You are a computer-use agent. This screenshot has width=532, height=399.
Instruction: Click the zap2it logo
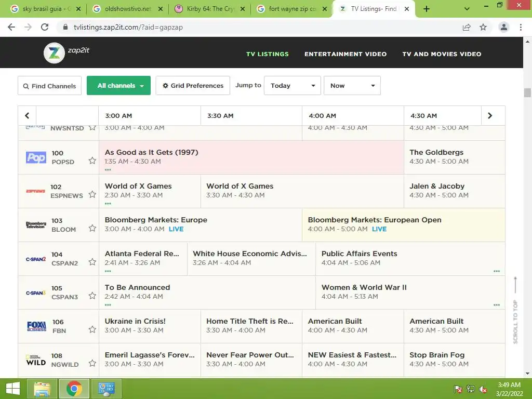tap(66, 52)
